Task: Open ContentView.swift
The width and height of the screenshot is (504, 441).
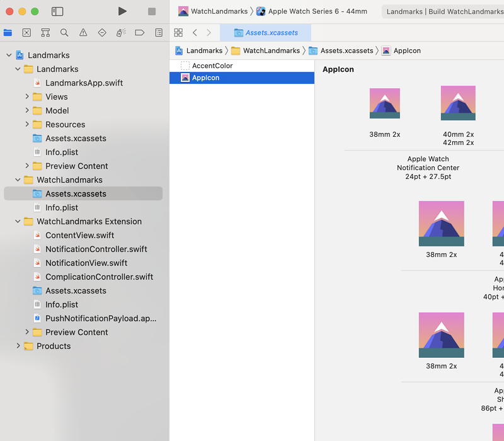Action: pyautogui.click(x=83, y=235)
